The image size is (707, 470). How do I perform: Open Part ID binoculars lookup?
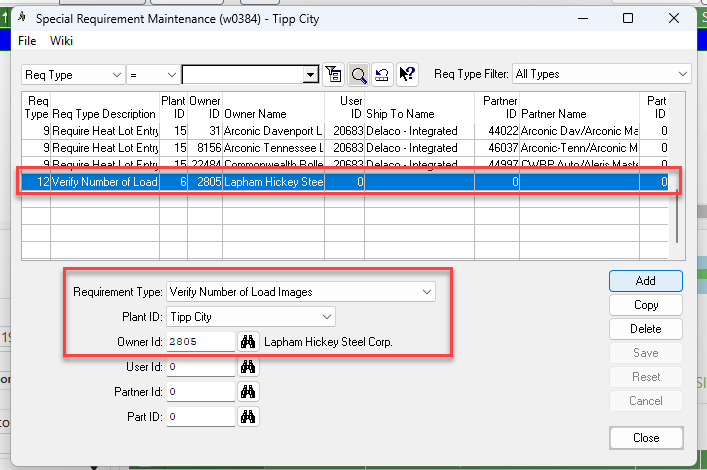(x=248, y=416)
